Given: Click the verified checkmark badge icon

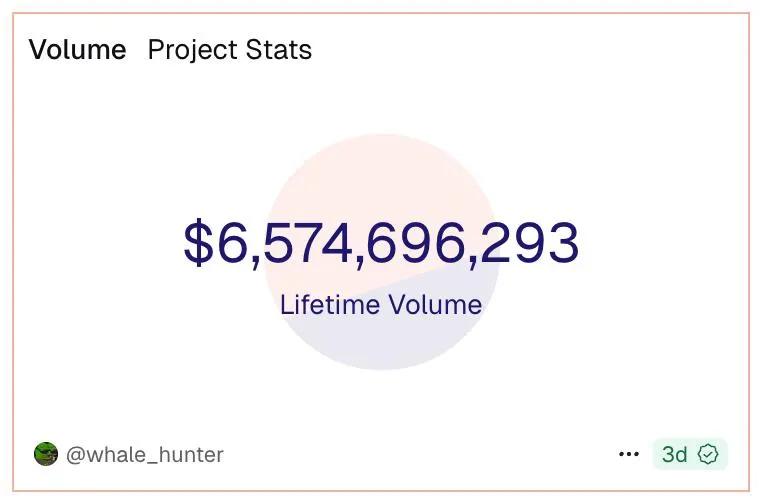Looking at the screenshot, I should click(x=708, y=454).
